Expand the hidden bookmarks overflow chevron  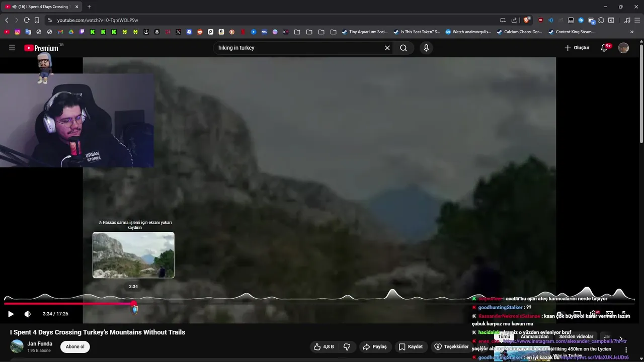point(632,32)
